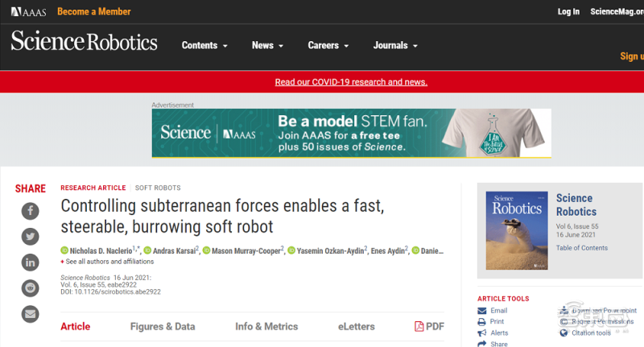Screen dimensions: 644x347
Task: Click the SOFT ROBOTS category label
Action: click(x=158, y=188)
